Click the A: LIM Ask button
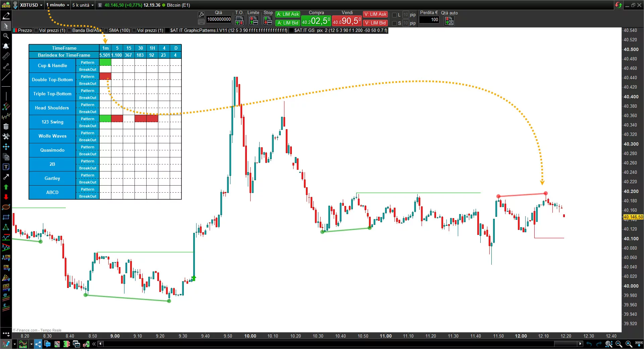This screenshot has width=644, height=349. click(x=288, y=14)
